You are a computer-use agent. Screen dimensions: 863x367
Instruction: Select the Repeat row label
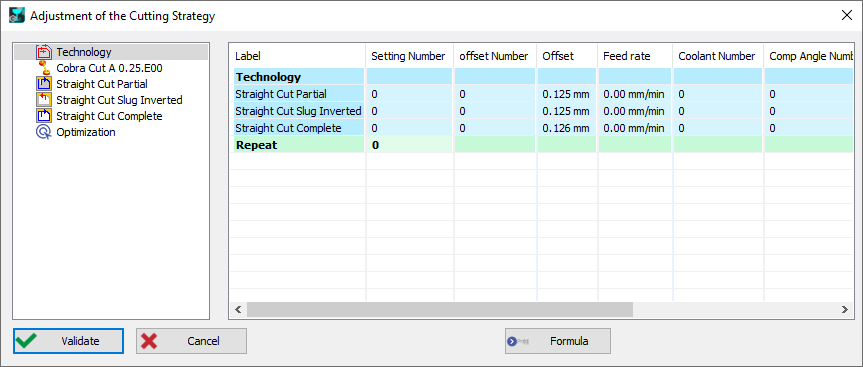pyautogui.click(x=299, y=145)
